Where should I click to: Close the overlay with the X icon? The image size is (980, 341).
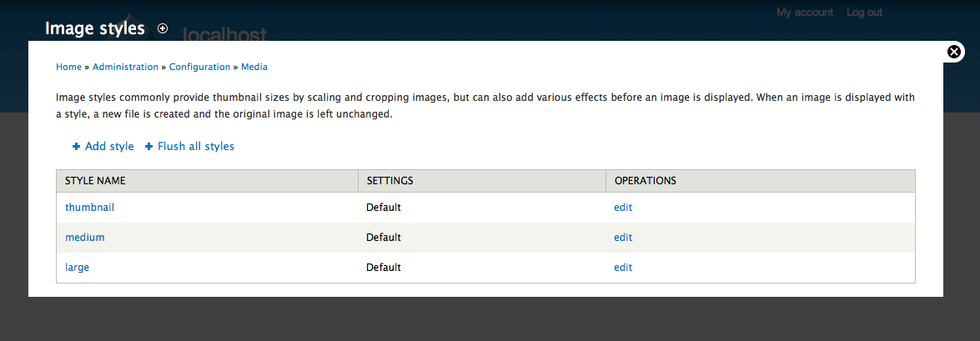955,52
